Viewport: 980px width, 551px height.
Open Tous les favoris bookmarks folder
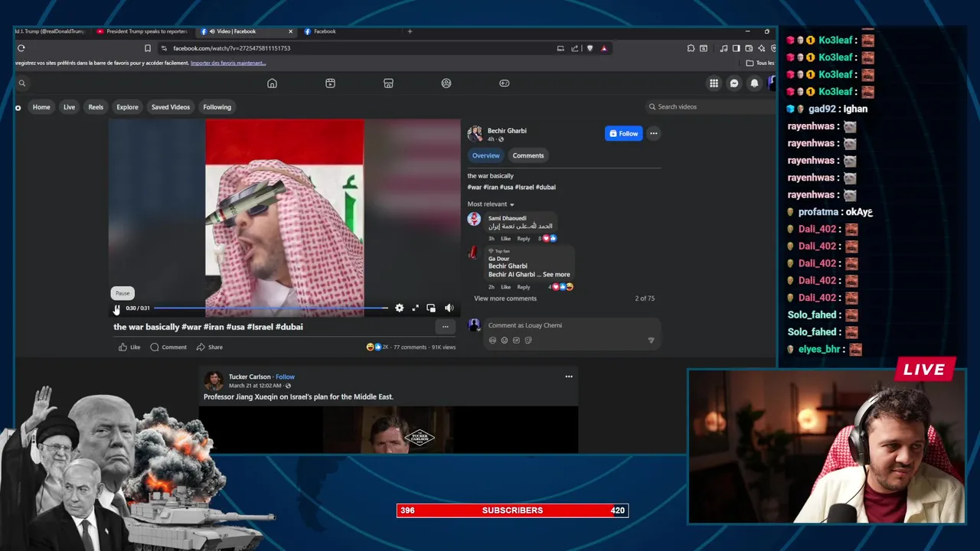(x=760, y=64)
